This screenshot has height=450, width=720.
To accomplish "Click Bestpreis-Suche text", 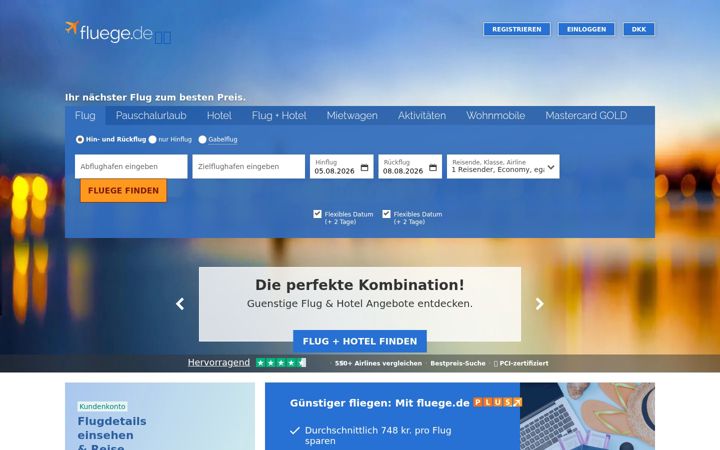I will pyautogui.click(x=458, y=363).
